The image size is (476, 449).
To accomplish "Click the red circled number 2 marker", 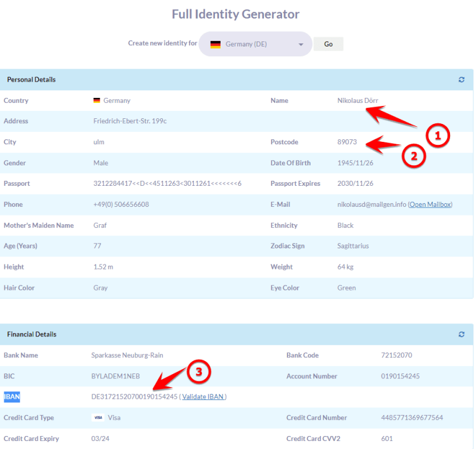I will coord(414,157).
